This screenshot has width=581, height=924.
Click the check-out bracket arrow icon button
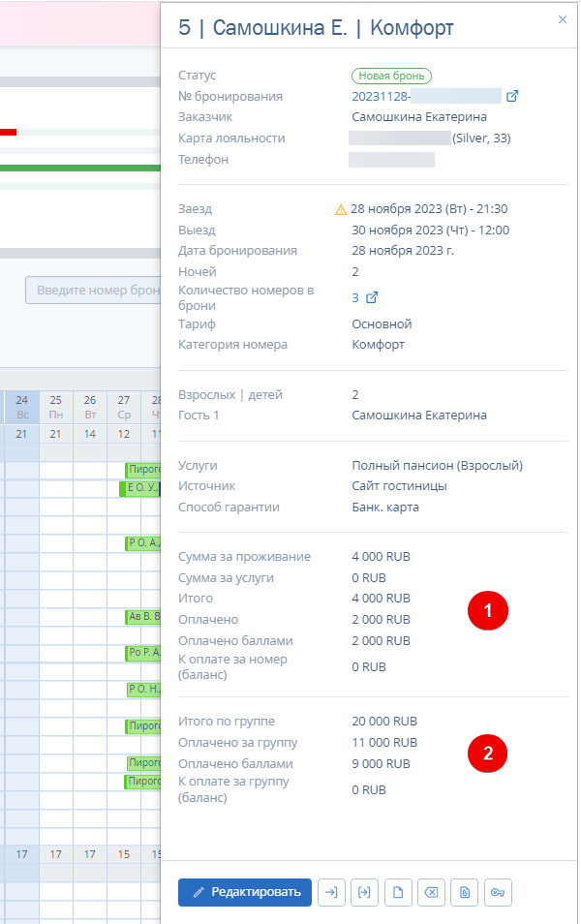[365, 892]
